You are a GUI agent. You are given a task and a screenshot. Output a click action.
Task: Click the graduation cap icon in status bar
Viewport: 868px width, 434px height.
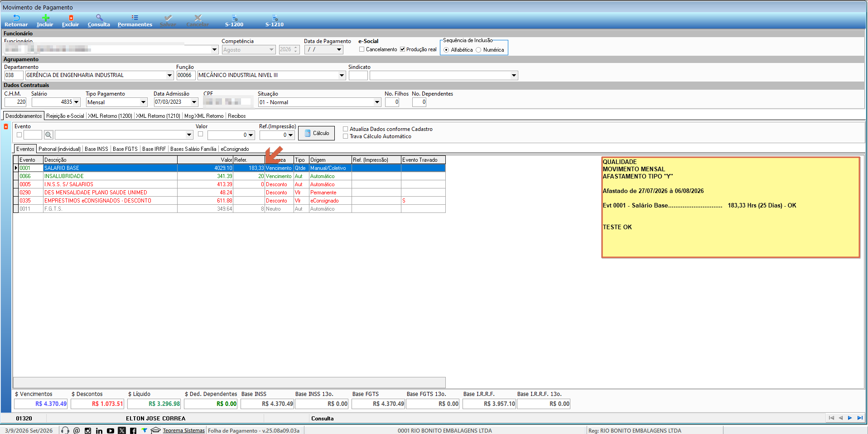[156, 430]
